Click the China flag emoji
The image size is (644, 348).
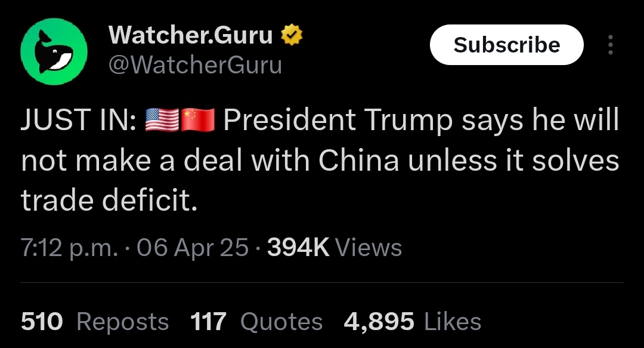[197, 120]
